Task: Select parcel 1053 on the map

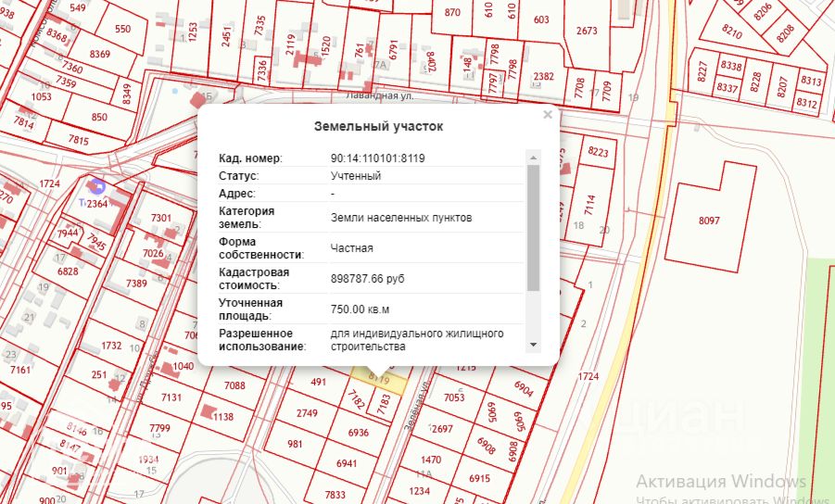Action: tap(41, 97)
